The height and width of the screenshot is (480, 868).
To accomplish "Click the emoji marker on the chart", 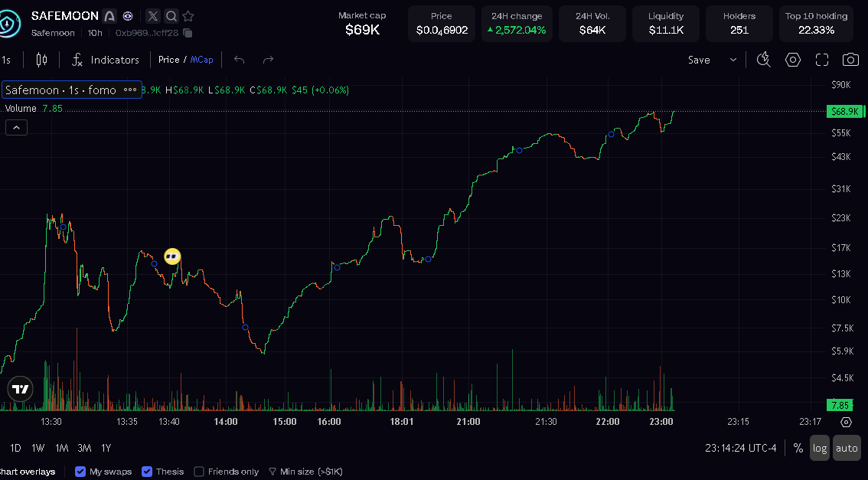I will tap(173, 256).
